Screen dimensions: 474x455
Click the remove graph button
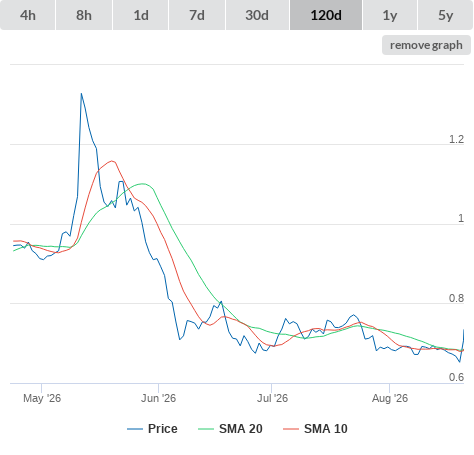(426, 45)
